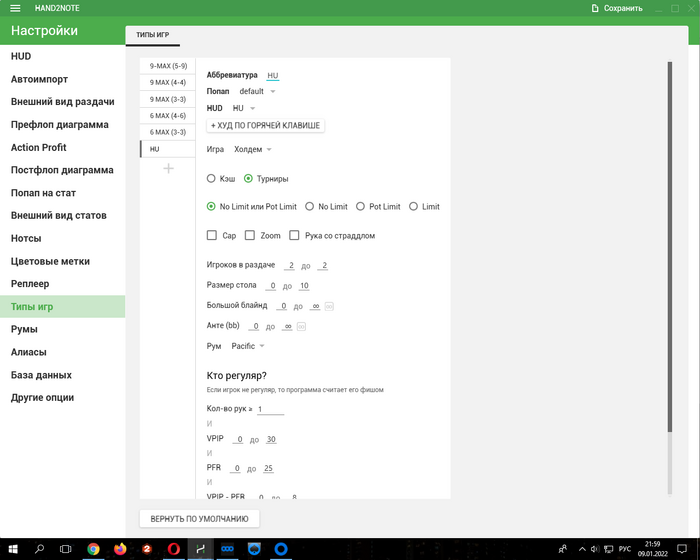Screen dimensions: 700x560
Task: Open People icon in system tray
Action: pyautogui.click(x=563, y=549)
